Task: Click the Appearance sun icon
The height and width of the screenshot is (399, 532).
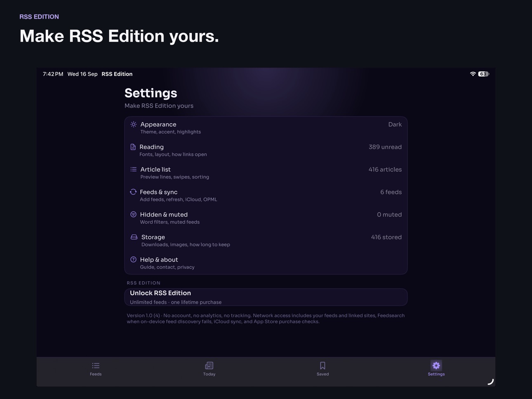Action: pyautogui.click(x=134, y=124)
